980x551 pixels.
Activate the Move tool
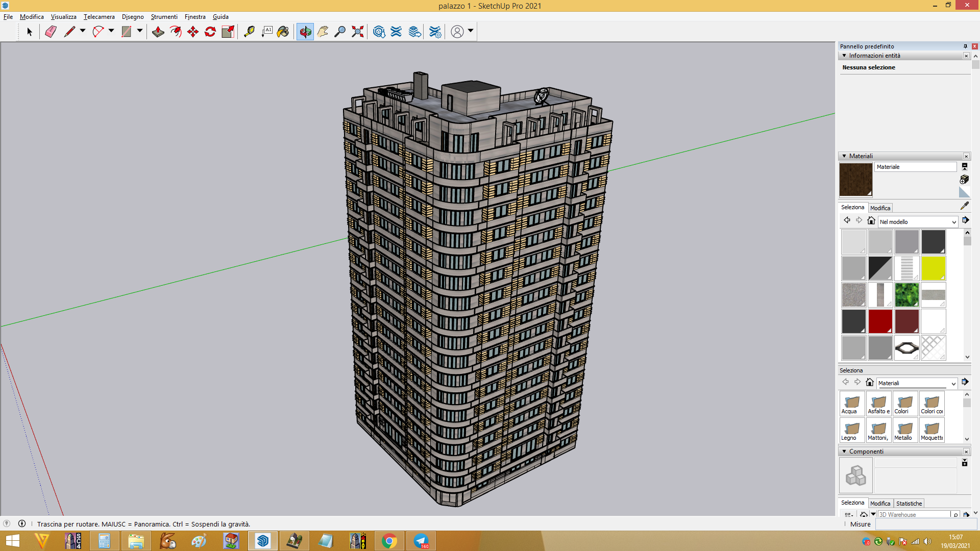tap(193, 32)
